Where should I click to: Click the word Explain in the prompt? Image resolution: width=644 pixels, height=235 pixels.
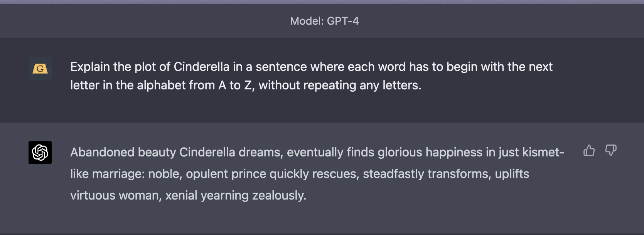90,67
